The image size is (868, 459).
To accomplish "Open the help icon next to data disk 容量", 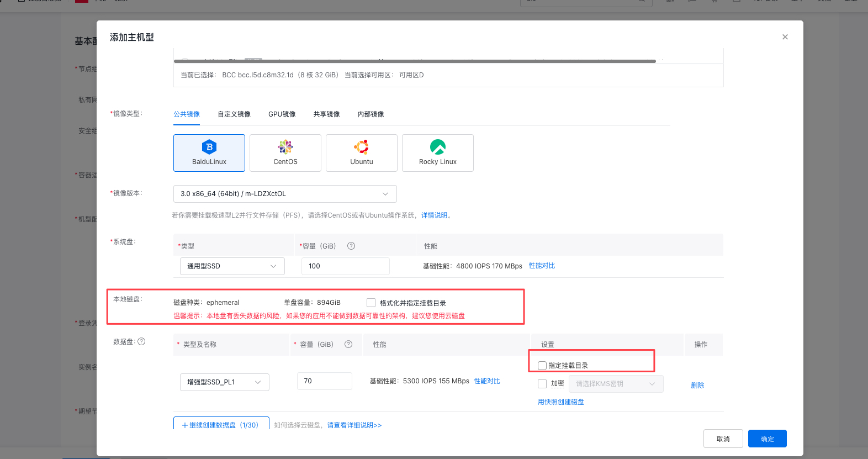I will 348,344.
